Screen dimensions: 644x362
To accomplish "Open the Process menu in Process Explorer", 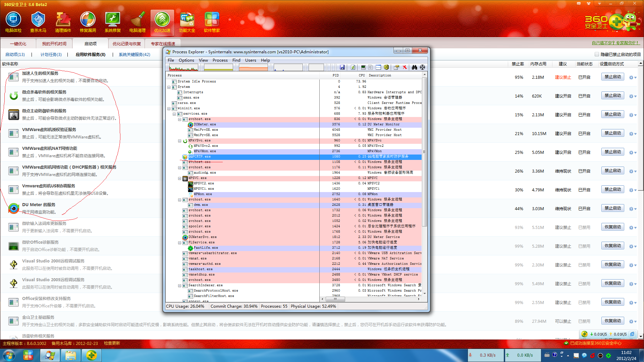I will pyautogui.click(x=220, y=60).
